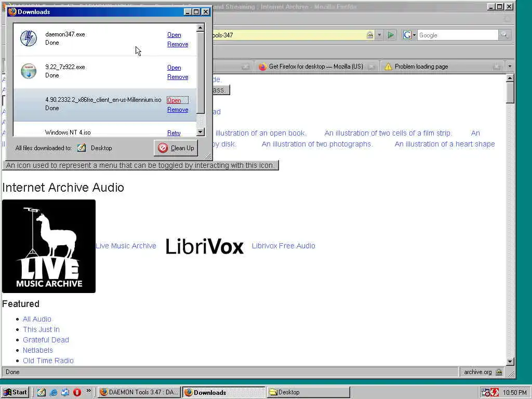Open the list all tabs dropdown
Screen dimensions: 532x399
(510, 66)
